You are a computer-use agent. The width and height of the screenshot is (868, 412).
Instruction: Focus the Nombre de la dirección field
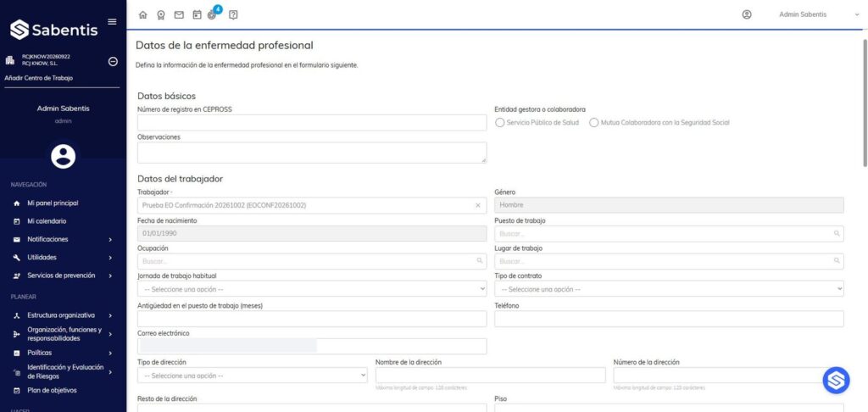491,376
